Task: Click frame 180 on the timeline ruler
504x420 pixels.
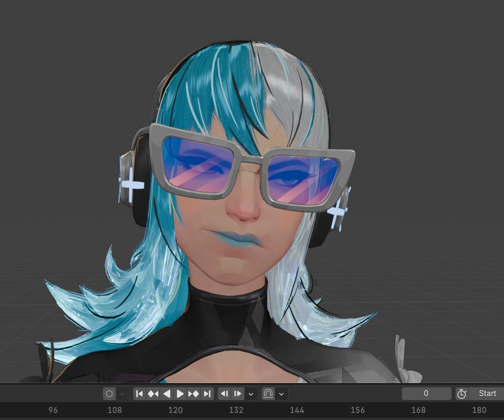Action: point(479,410)
